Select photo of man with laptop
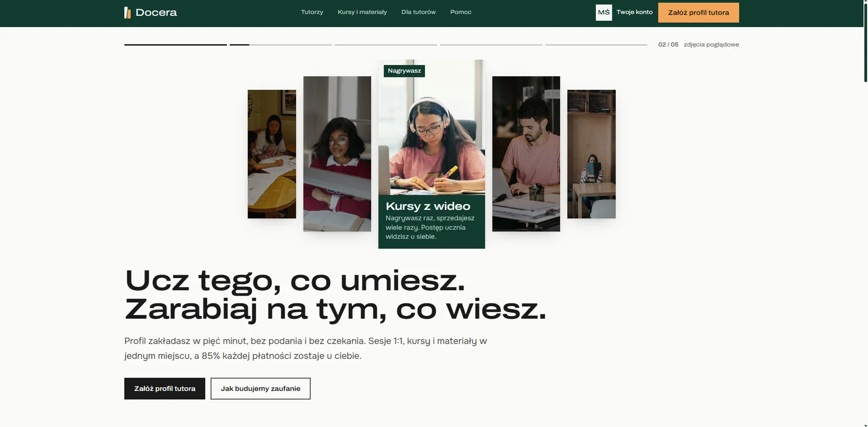868x427 pixels. pos(526,154)
